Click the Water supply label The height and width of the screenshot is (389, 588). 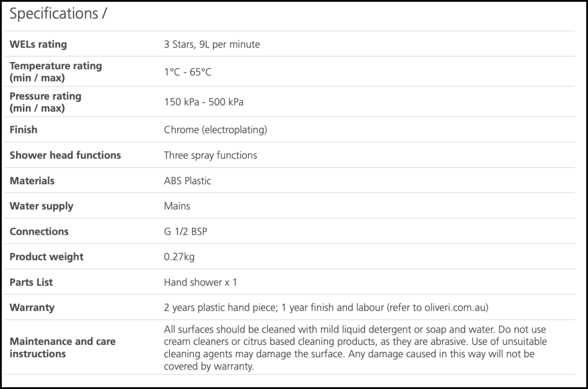(x=41, y=206)
